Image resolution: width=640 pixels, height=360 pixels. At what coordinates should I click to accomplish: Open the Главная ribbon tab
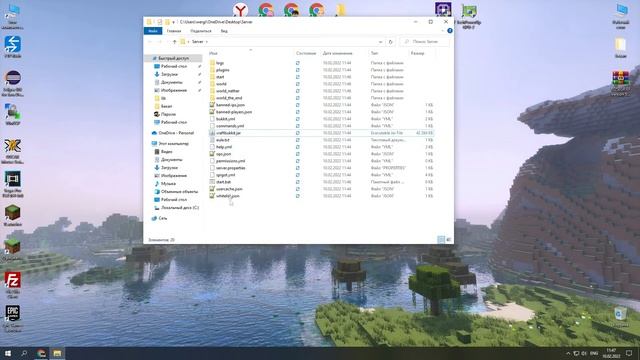click(174, 31)
